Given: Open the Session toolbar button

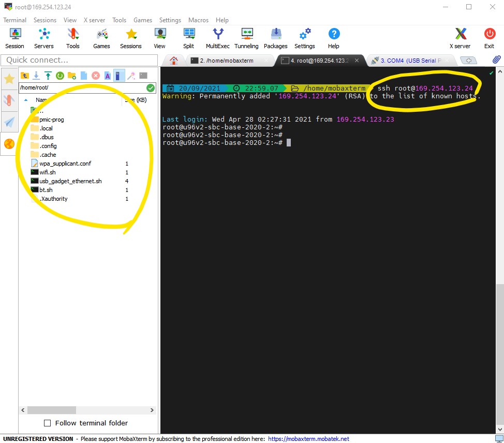Looking at the screenshot, I should (x=15, y=38).
